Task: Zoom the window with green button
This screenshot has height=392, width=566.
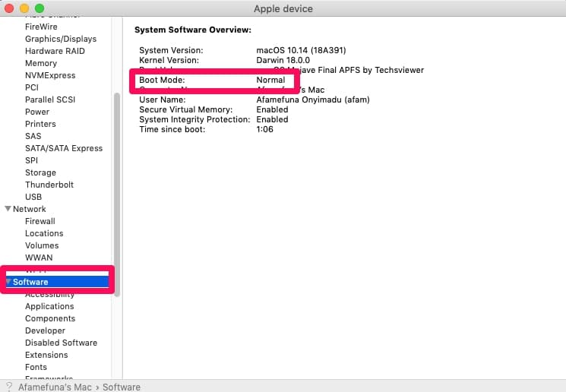Action: coord(40,8)
